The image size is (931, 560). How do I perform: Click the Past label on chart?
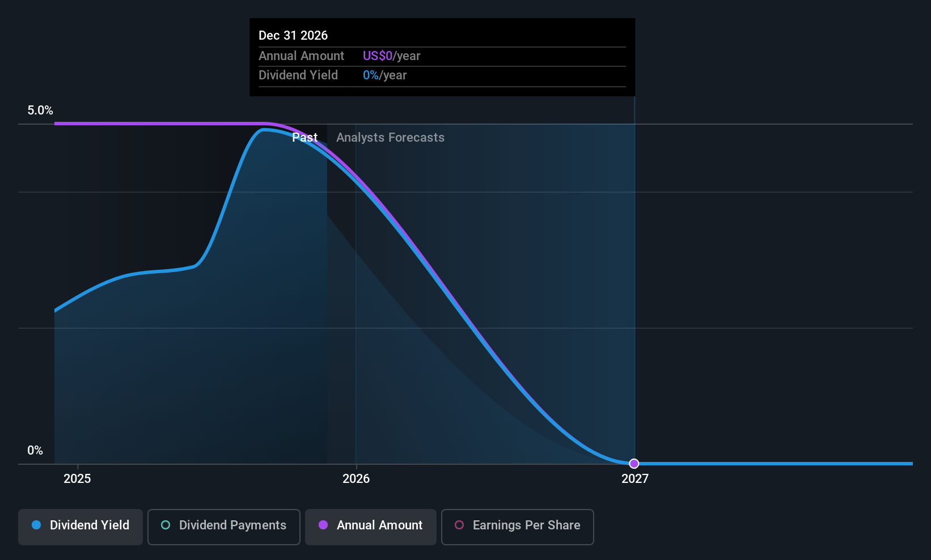pyautogui.click(x=304, y=137)
